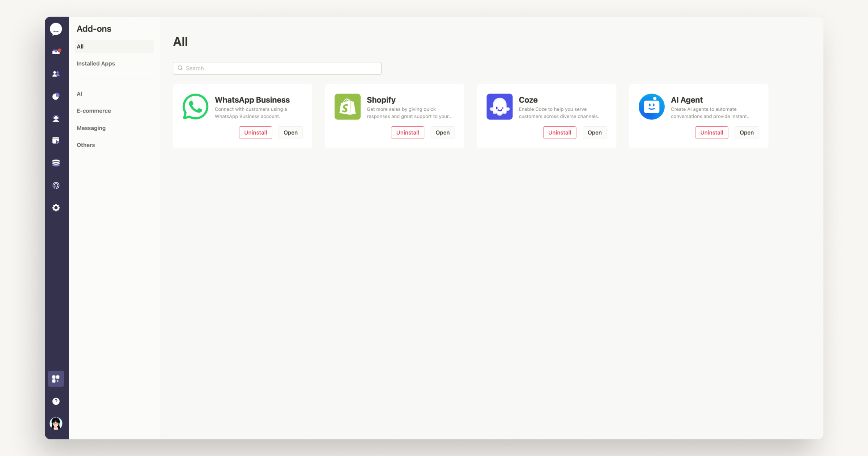Open the Add-ons grid icon at bottom sidebar
The image size is (868, 456).
click(x=56, y=379)
